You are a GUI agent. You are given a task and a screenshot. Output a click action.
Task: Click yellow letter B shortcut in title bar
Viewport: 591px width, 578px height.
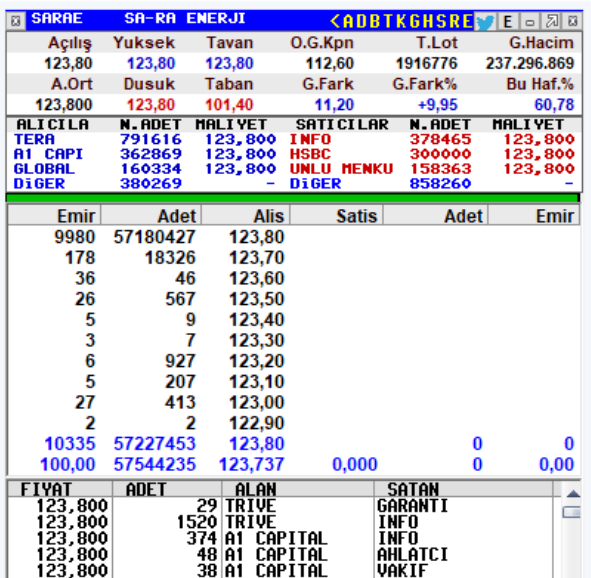(x=375, y=21)
